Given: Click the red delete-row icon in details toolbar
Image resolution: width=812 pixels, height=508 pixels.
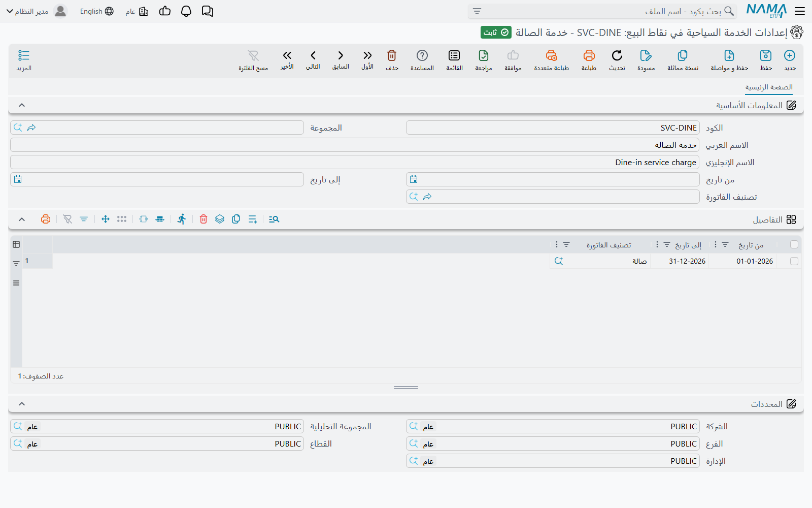Looking at the screenshot, I should point(204,219).
